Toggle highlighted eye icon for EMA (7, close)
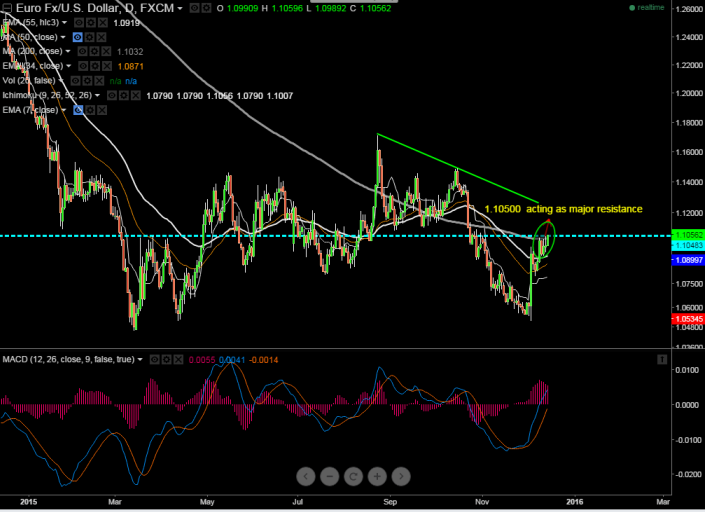This screenshot has width=705, height=512. click(78, 110)
